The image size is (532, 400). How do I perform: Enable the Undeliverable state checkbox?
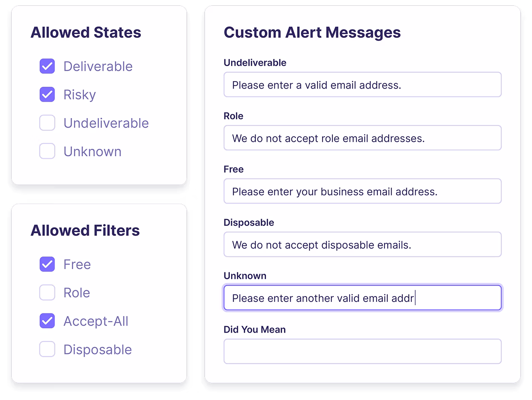point(47,123)
